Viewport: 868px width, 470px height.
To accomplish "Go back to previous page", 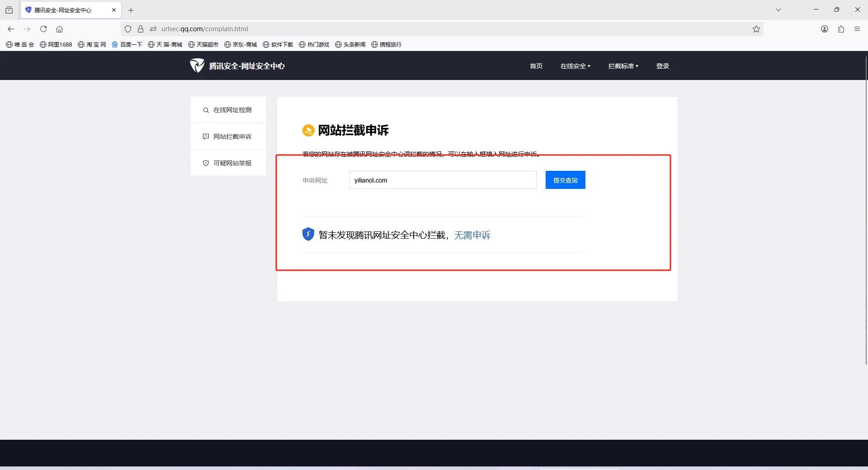I will coord(11,29).
